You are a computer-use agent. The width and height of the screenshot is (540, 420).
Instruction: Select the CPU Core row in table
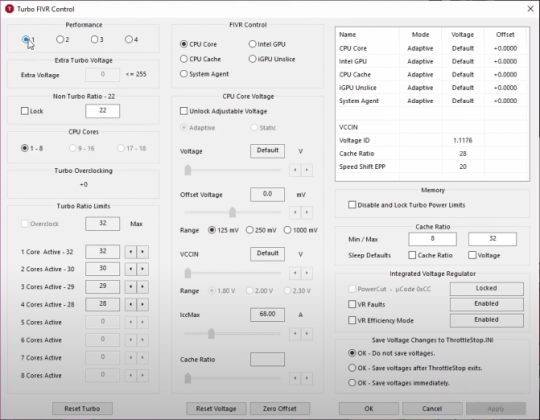point(432,48)
